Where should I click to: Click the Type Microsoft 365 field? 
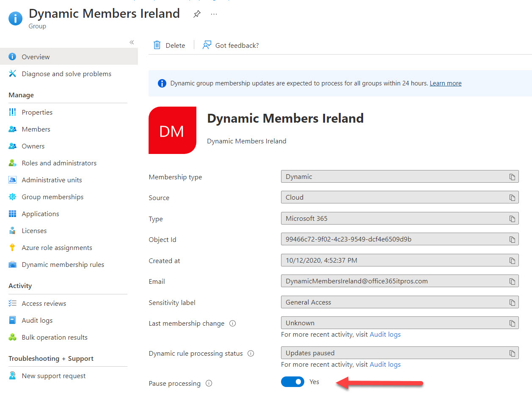(400, 219)
